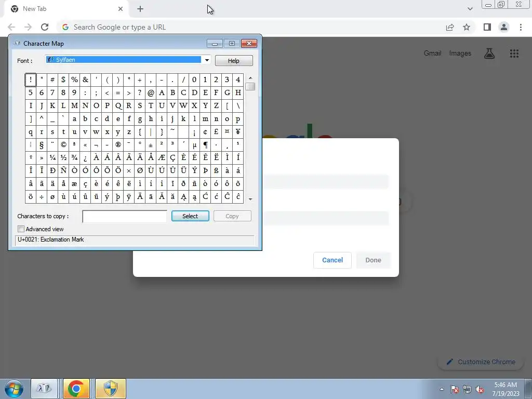
Task: Go back using Chrome's back arrow
Action: click(11, 27)
